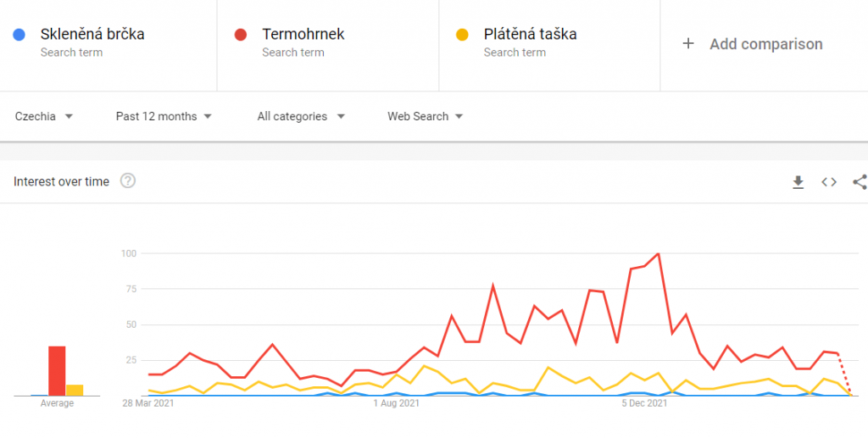Screen dimensions: 868x438
Task: Open the Czechia region dropdown
Action: coord(44,117)
